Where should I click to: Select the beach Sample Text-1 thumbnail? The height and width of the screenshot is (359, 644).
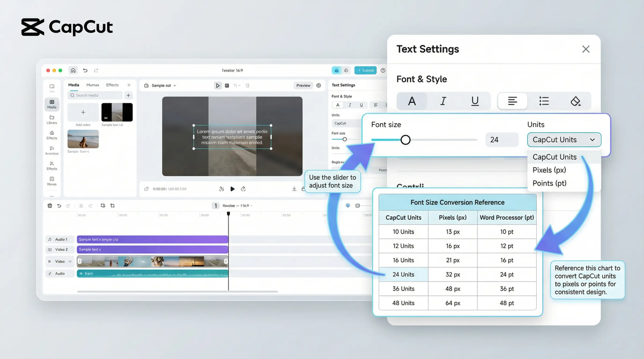83,139
